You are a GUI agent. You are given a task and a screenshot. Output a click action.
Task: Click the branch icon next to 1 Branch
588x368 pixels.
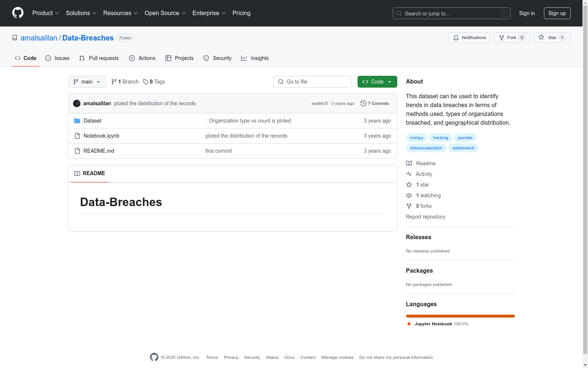114,82
